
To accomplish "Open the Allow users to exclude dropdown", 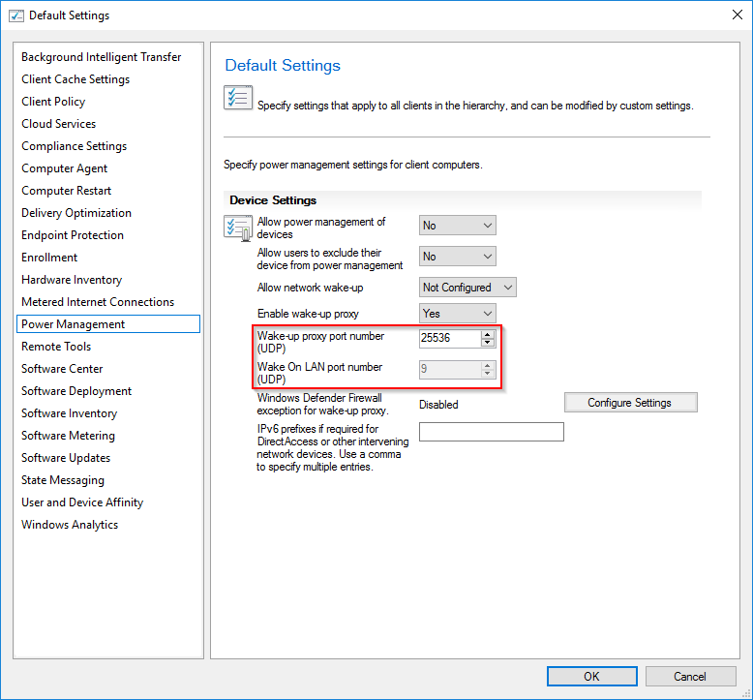I will coord(458,257).
